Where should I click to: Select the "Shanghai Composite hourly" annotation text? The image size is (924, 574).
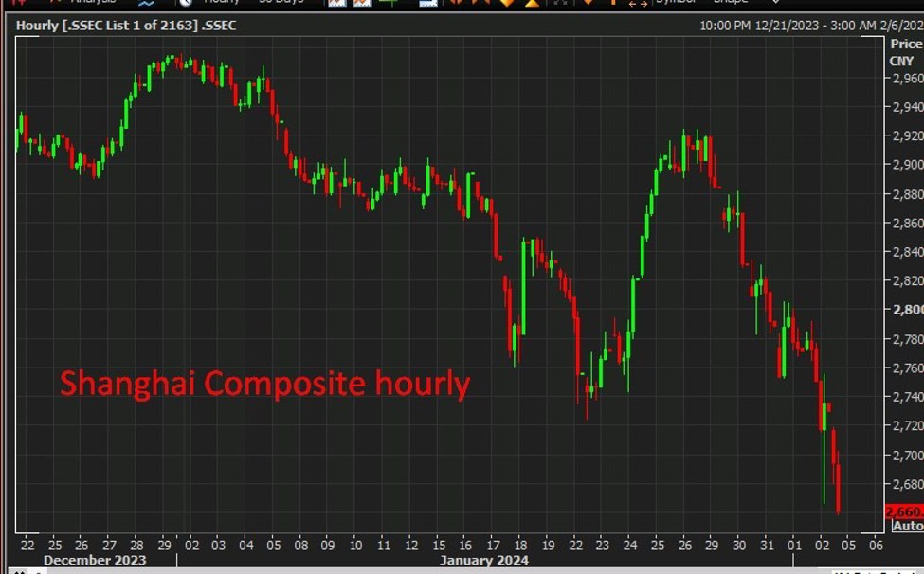pos(264,384)
